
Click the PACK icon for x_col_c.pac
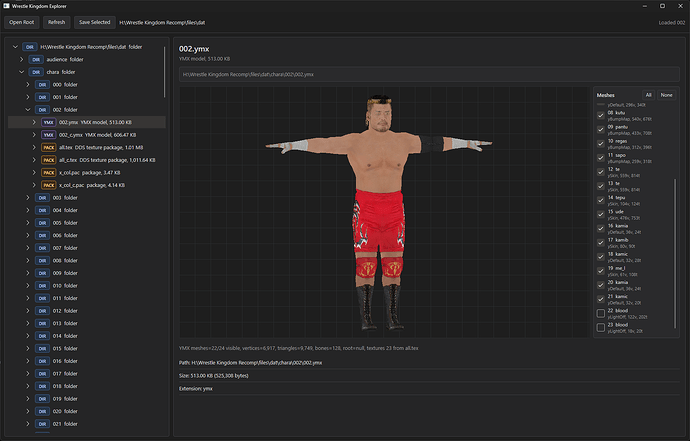[x=48, y=185]
